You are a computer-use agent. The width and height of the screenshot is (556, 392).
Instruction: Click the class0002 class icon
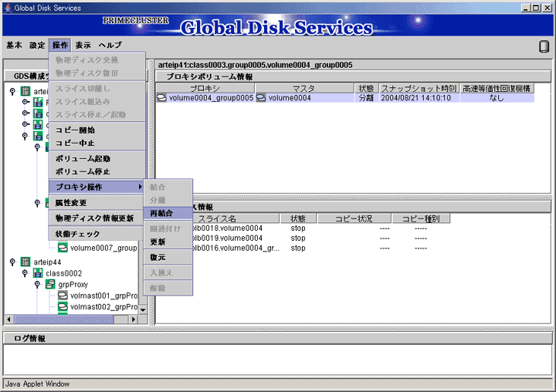click(x=38, y=273)
